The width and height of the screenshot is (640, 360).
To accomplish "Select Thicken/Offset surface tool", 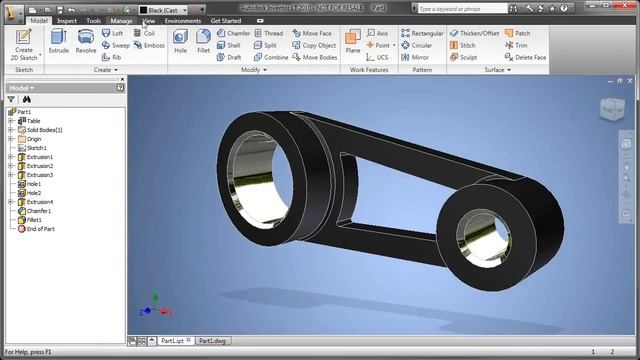I will click(474, 33).
